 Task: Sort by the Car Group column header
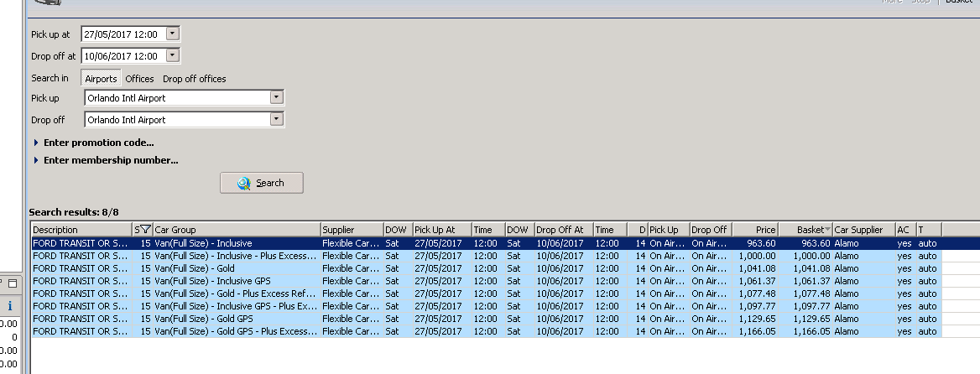point(237,230)
